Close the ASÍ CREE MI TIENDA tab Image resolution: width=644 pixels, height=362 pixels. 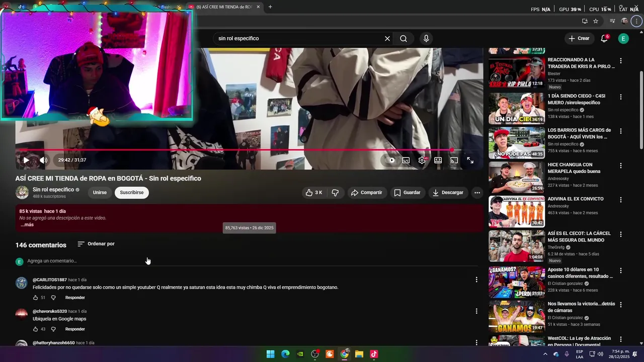tap(258, 7)
